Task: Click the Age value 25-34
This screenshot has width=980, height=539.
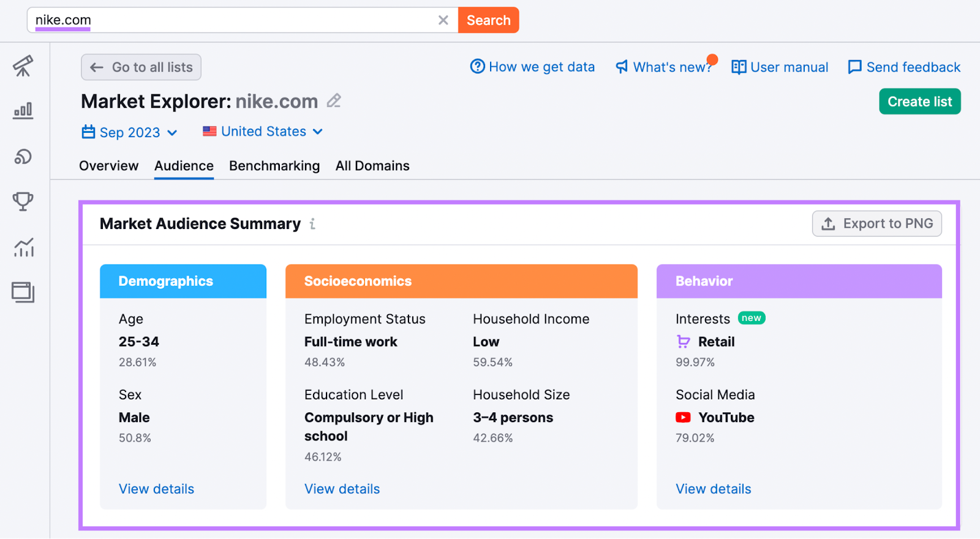Action: click(x=139, y=342)
